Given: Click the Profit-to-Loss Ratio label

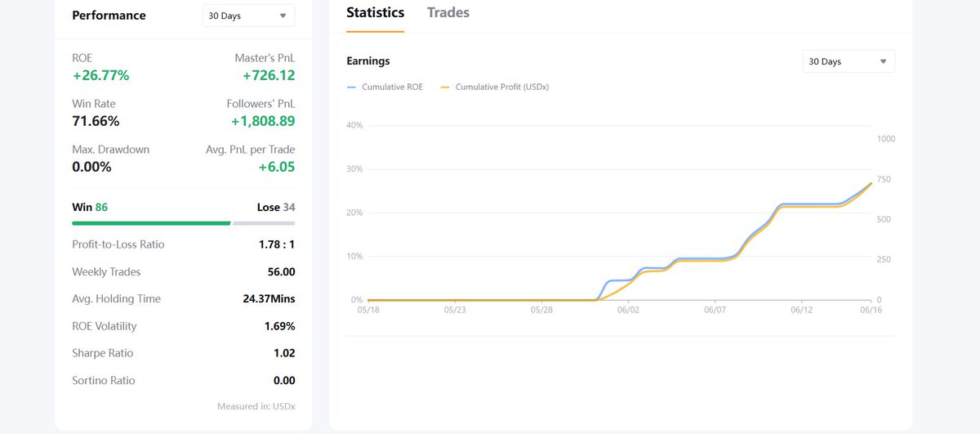Looking at the screenshot, I should point(118,244).
